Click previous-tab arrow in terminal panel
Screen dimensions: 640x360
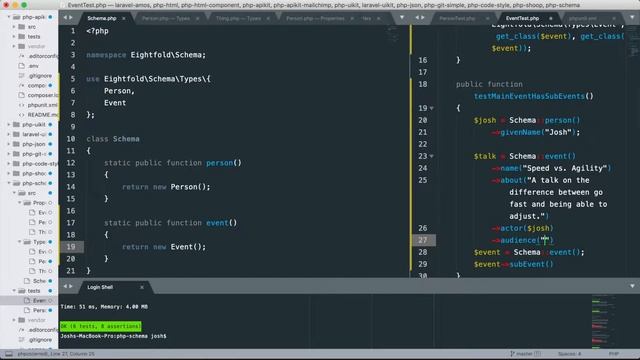pos(65,287)
